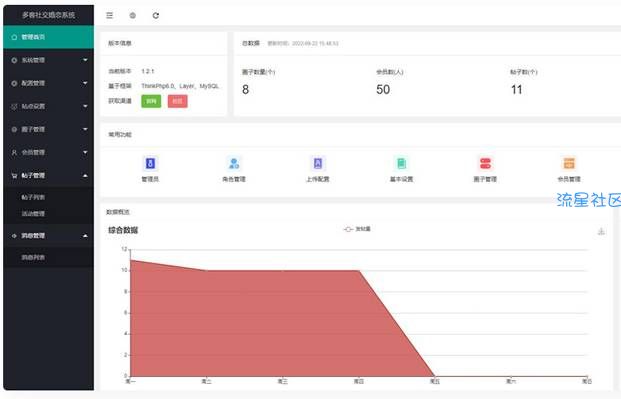The width and height of the screenshot is (621, 399).
Task: Collapse the 消息管理 submenu arrow
Action: click(85, 236)
